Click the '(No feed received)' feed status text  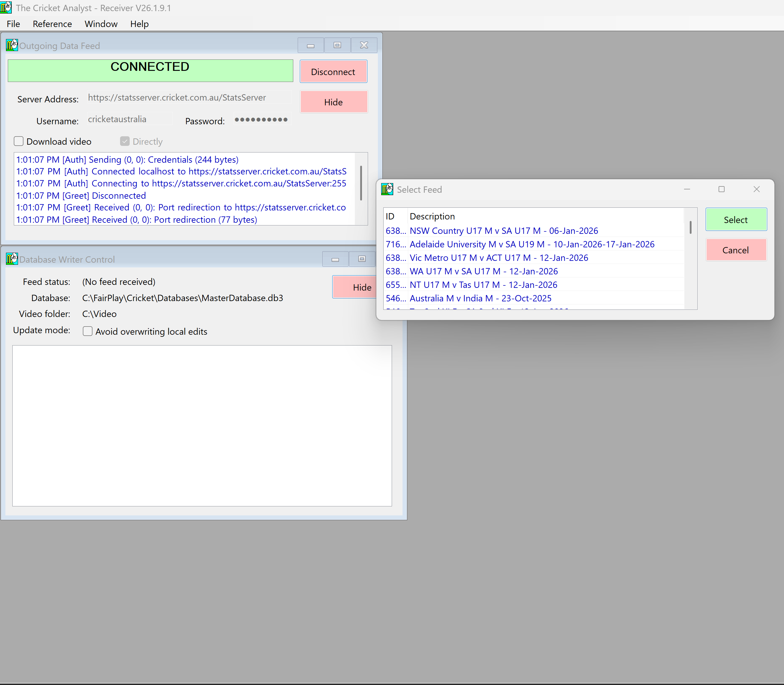[x=119, y=282]
